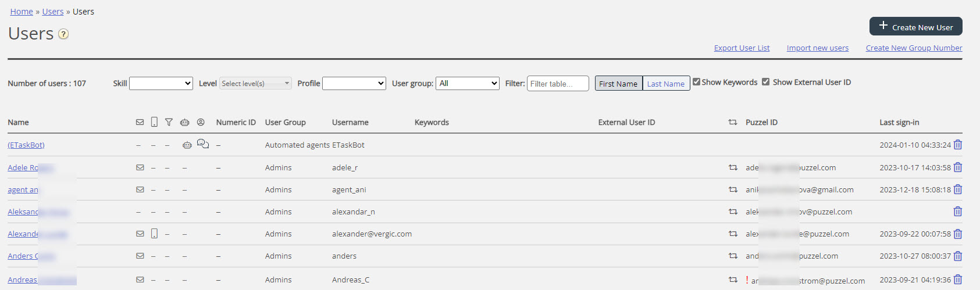Toggle the Show External User ID checkbox
Screen dimensions: 980x290
click(765, 82)
